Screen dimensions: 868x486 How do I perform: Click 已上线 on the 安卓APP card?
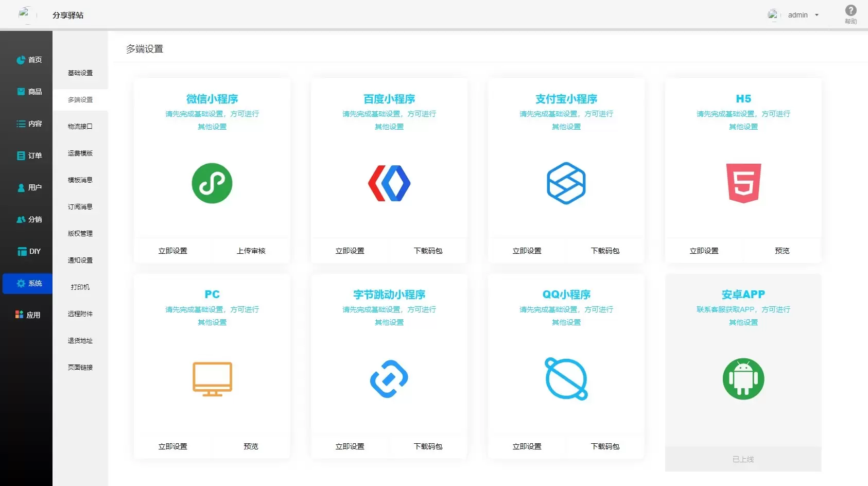[743, 459]
